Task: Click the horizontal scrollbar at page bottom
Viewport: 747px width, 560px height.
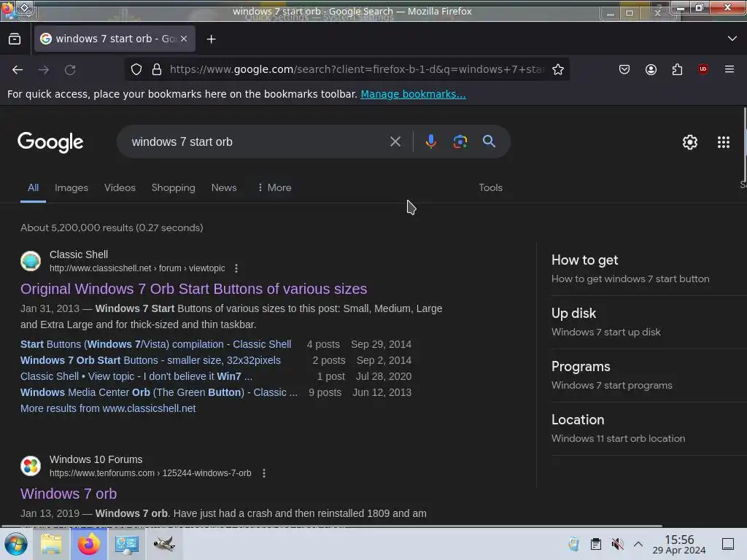Action: [332, 526]
